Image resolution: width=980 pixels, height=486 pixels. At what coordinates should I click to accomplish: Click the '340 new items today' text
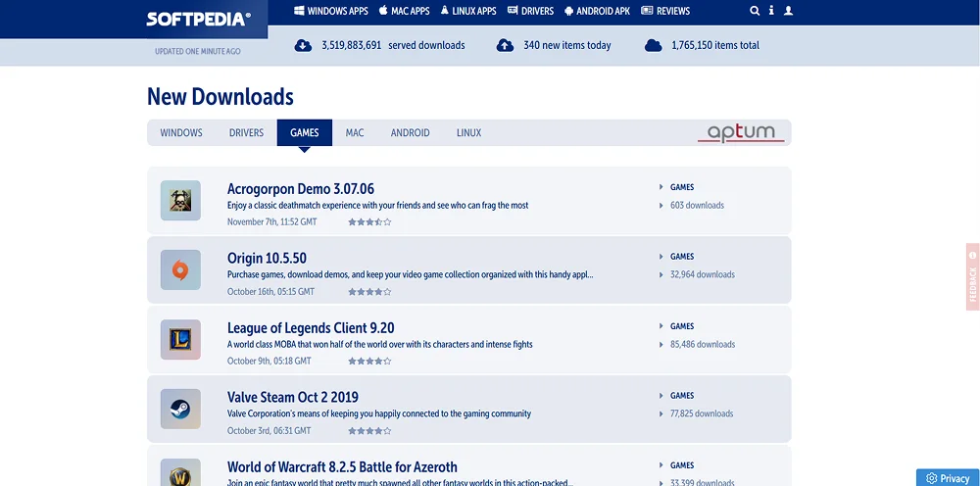tap(566, 46)
